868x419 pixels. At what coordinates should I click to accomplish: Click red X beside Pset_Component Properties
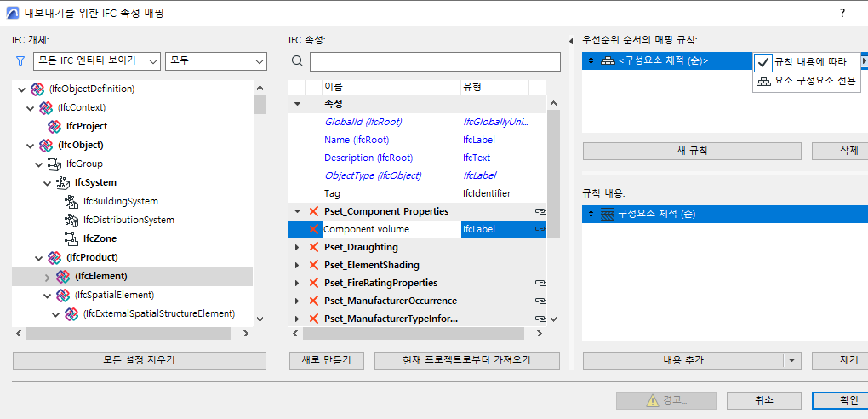(x=314, y=211)
